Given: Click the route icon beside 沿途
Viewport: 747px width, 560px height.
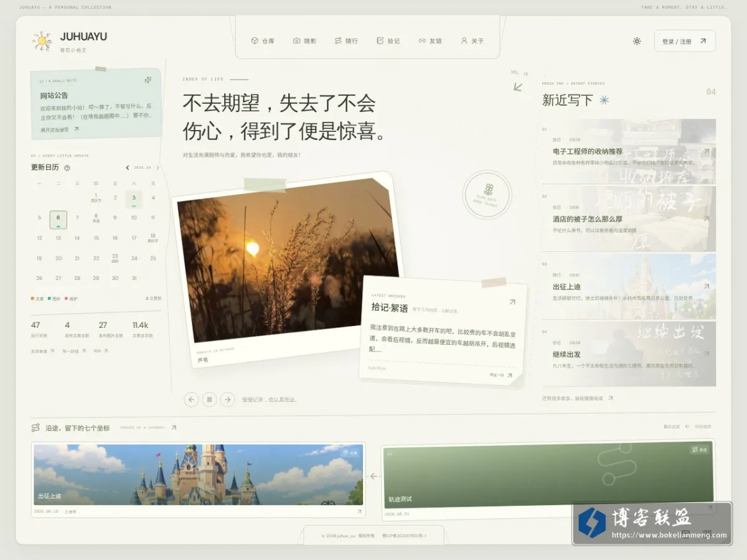Looking at the screenshot, I should [35, 427].
